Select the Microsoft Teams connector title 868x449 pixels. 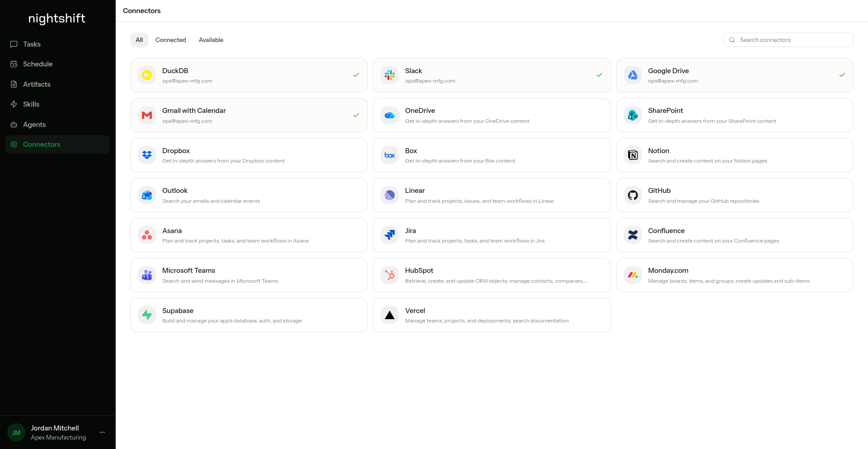(189, 270)
